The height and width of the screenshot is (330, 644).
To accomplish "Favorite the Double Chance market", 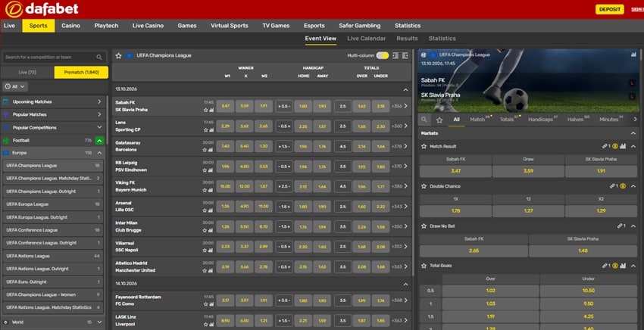I will pyautogui.click(x=424, y=186).
